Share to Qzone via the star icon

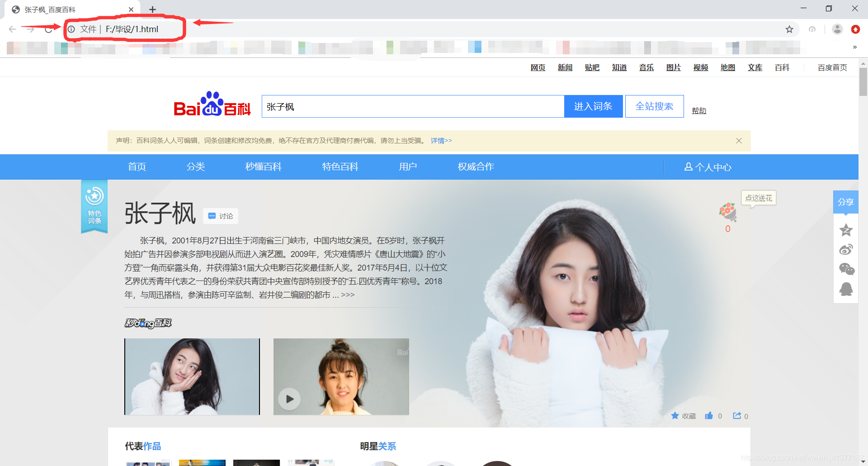(x=846, y=230)
